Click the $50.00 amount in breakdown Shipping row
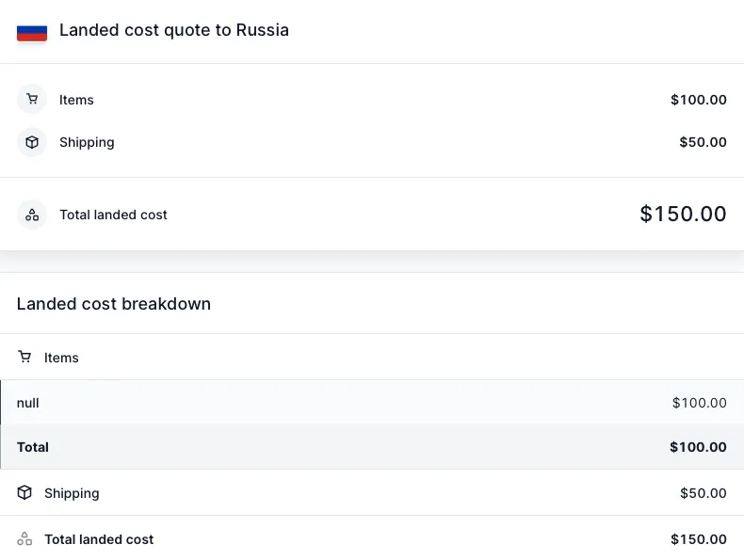The height and width of the screenshot is (560, 744). click(x=703, y=493)
